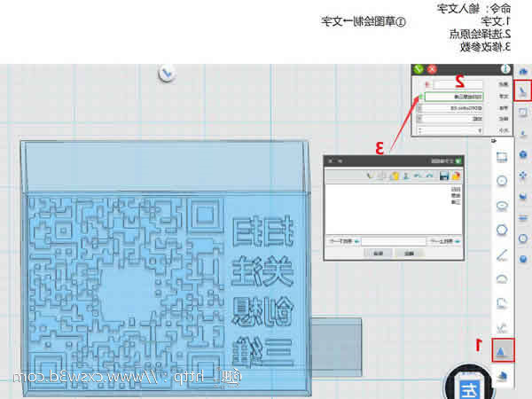The height and width of the screenshot is (399, 532).
Task: Select the circle sketch tool
Action: point(502,181)
